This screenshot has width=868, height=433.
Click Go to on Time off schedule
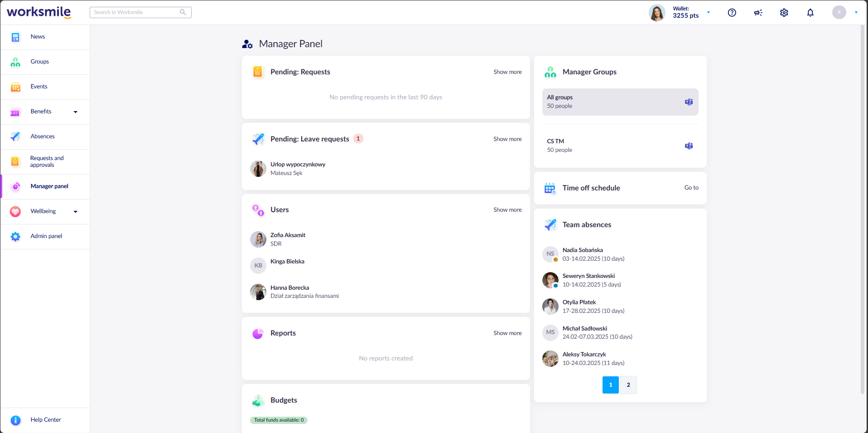691,187
